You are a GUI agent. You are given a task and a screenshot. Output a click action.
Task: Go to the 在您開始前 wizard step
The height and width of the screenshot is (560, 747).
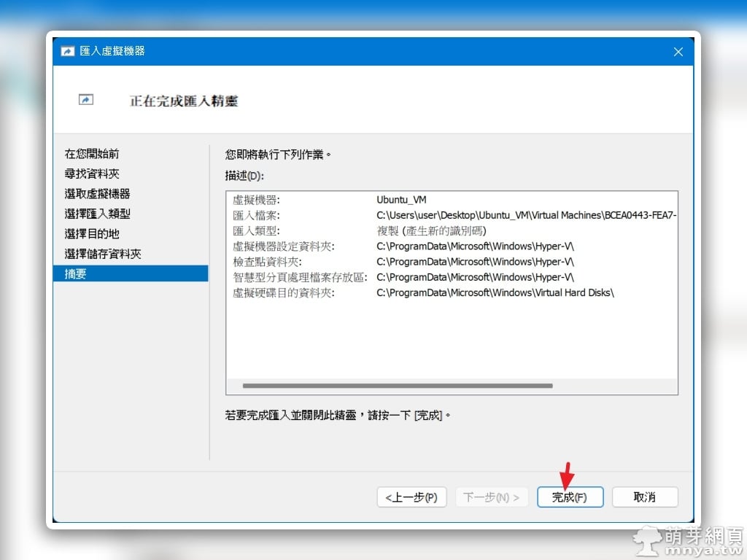click(x=92, y=154)
